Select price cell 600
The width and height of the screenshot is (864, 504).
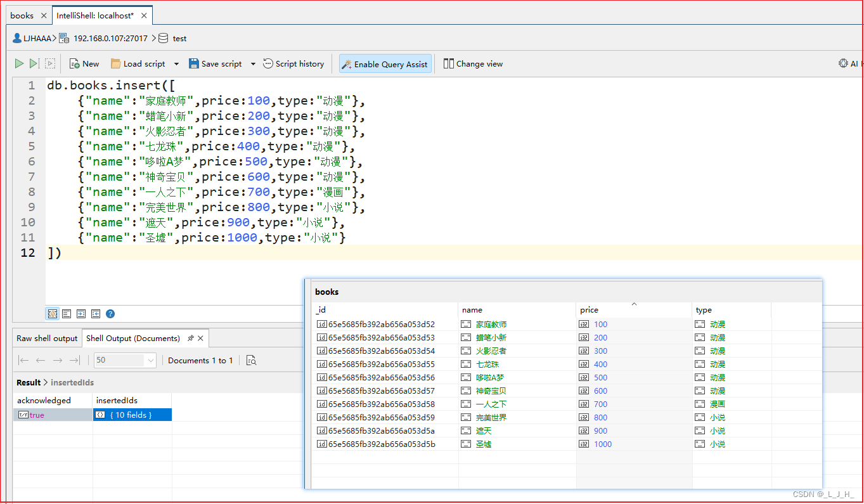coord(634,391)
